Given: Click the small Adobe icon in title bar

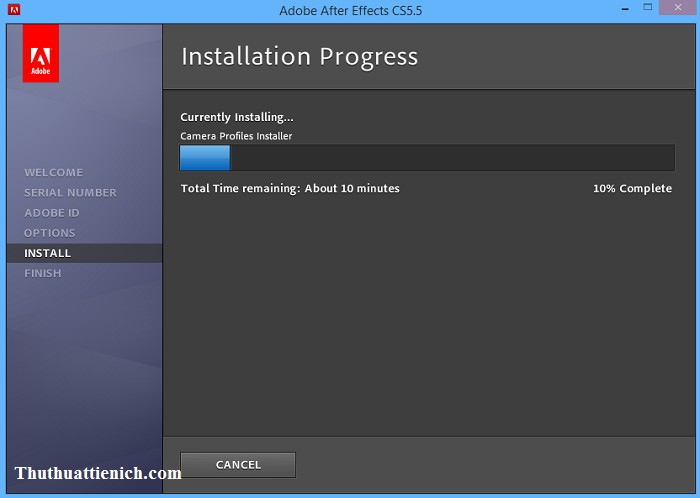Looking at the screenshot, I should pyautogui.click(x=13, y=11).
